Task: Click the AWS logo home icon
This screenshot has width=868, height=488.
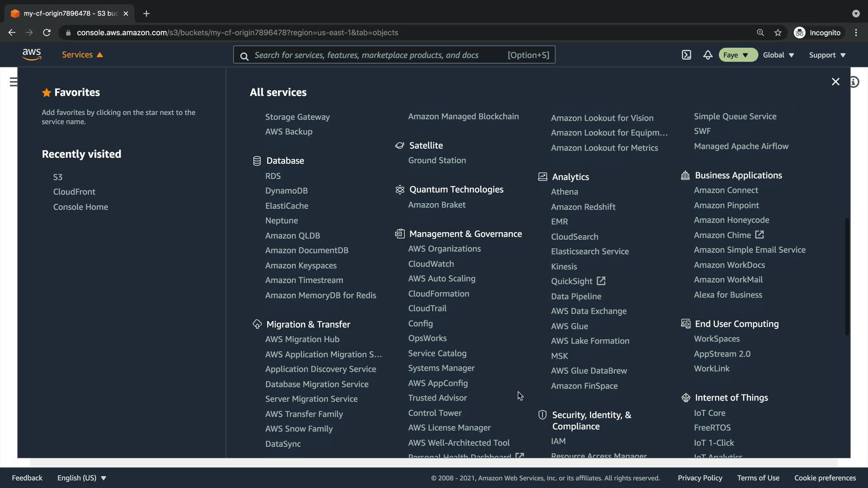Action: coord(32,55)
